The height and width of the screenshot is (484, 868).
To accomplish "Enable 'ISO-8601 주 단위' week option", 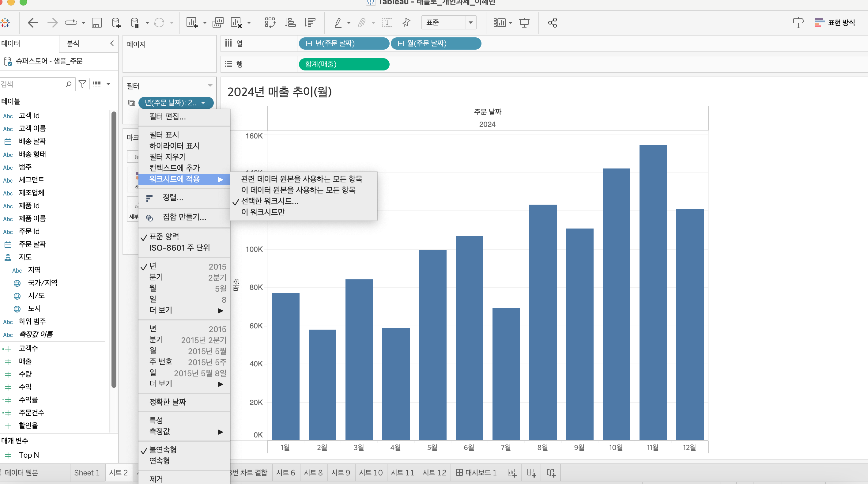I will [179, 248].
